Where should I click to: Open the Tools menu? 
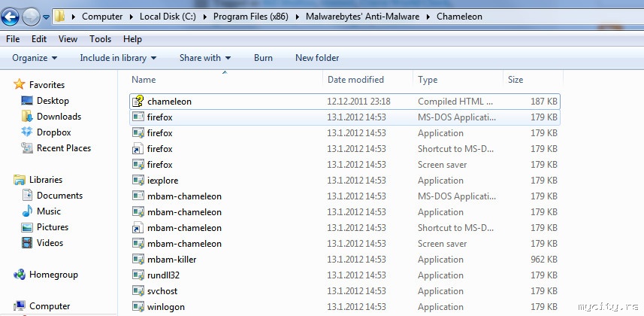coord(100,39)
